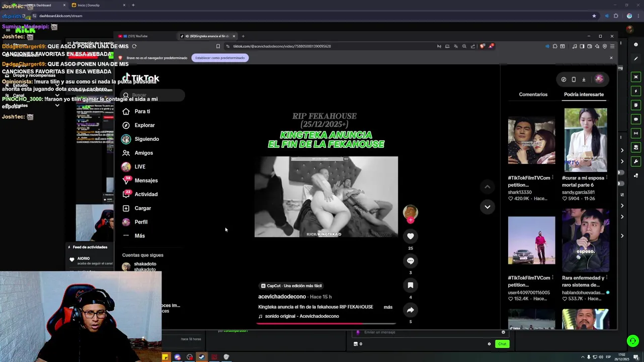Open Brave Wallet icon
The width and height of the screenshot is (644, 362).
point(590,46)
